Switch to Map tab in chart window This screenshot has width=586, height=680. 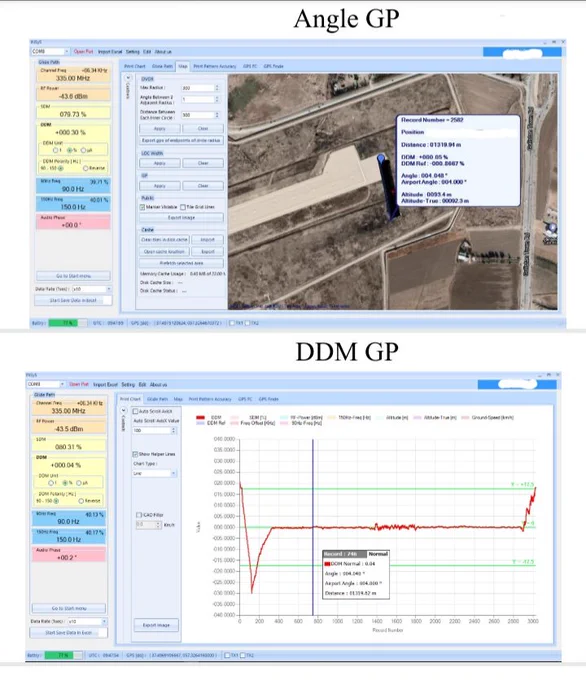pyautogui.click(x=178, y=399)
